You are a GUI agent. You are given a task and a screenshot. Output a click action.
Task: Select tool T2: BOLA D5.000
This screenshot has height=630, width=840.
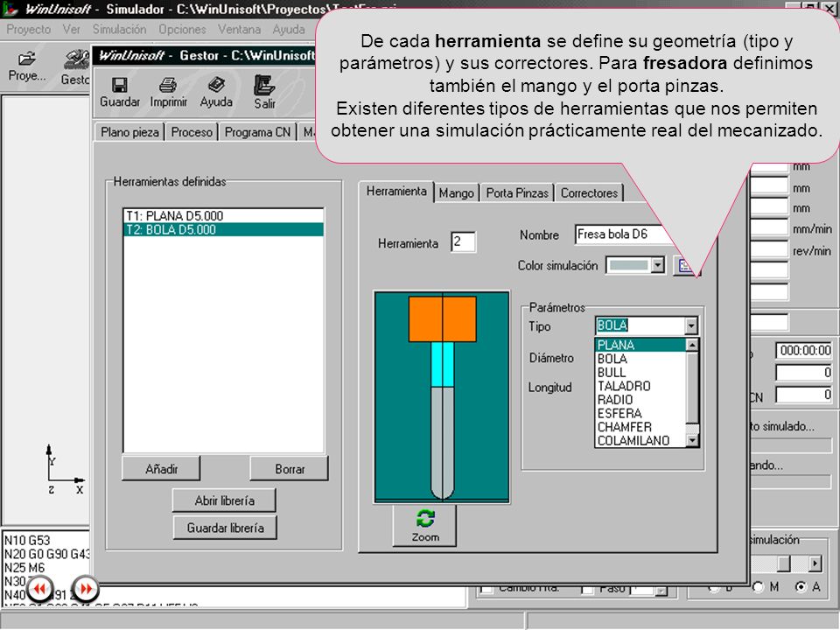[223, 230]
